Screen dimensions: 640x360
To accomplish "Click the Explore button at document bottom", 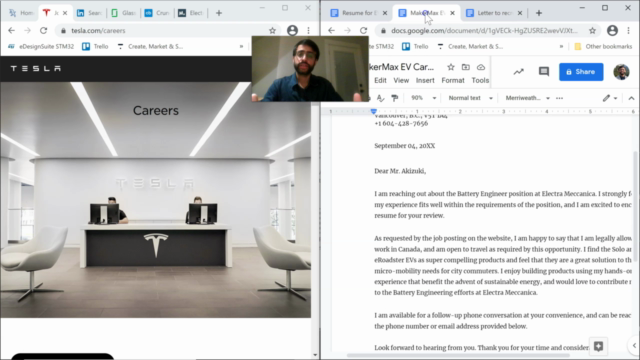I will coord(598,347).
